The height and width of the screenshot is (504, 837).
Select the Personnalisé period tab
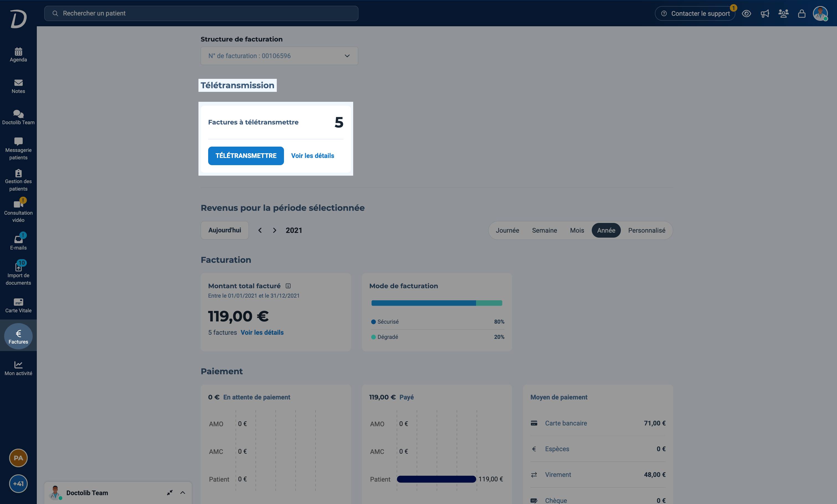click(647, 230)
